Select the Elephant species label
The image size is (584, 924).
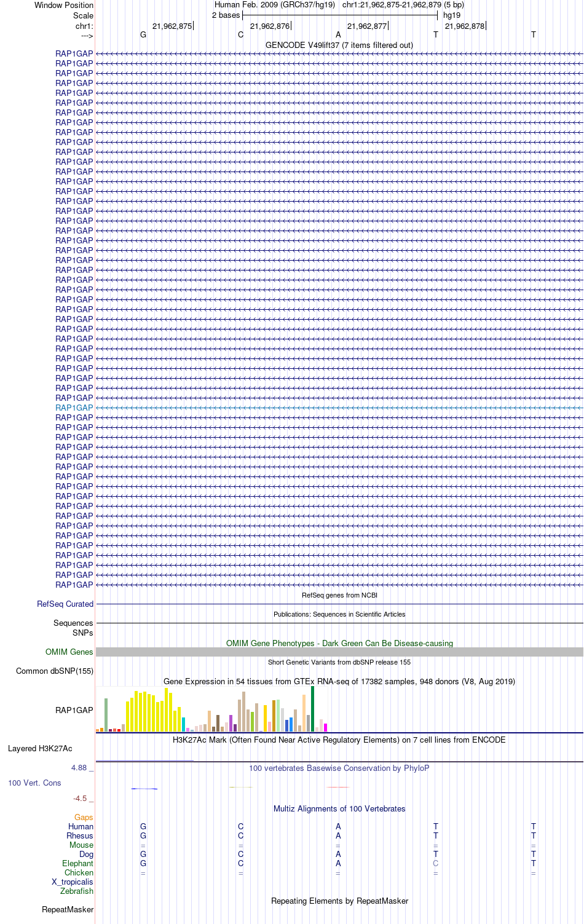77,863
